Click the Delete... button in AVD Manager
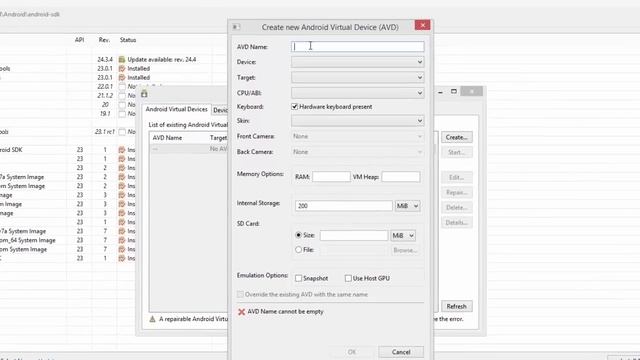Viewport: 640px width, 360px height. [x=457, y=207]
